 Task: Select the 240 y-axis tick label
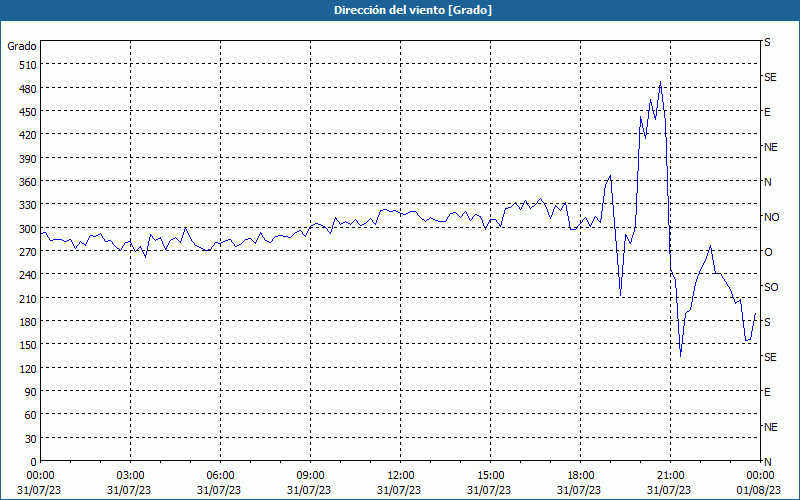[x=29, y=275]
